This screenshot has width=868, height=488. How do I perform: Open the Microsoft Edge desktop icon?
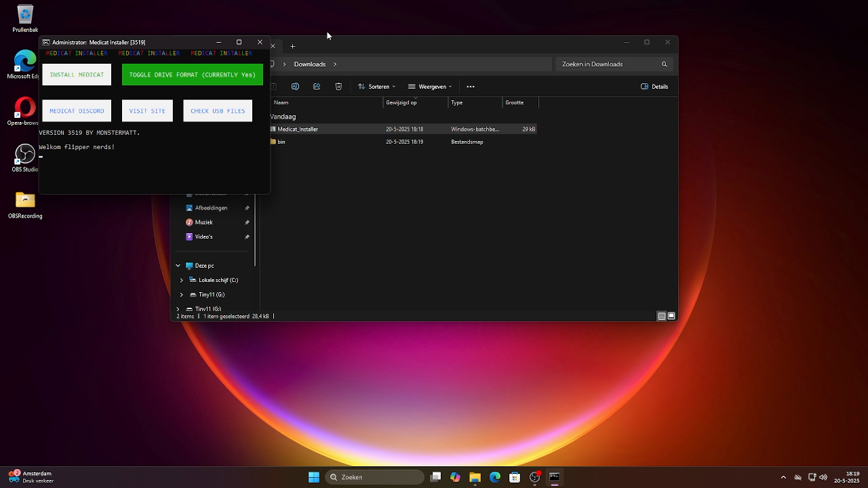point(25,65)
